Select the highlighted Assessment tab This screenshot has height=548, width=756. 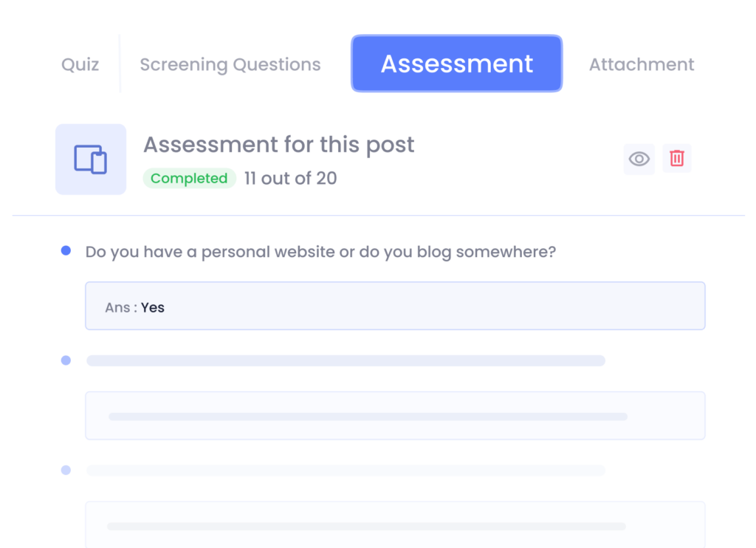(x=456, y=64)
